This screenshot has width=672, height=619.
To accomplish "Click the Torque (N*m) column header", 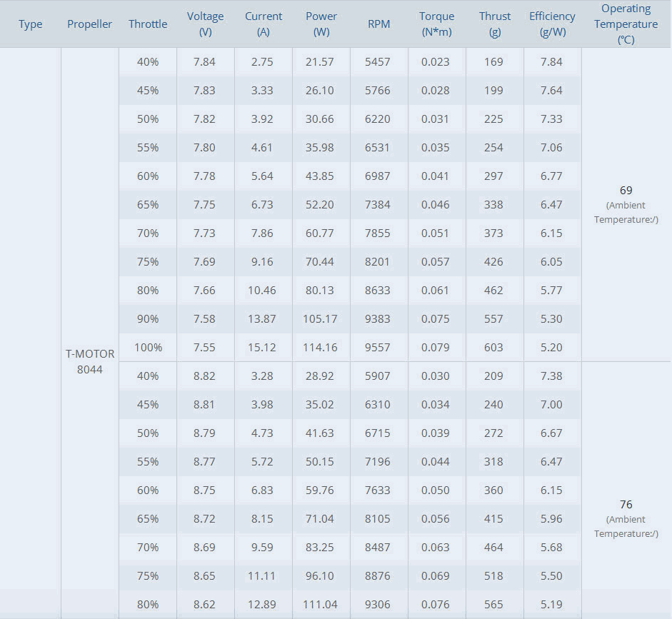I will [x=436, y=24].
